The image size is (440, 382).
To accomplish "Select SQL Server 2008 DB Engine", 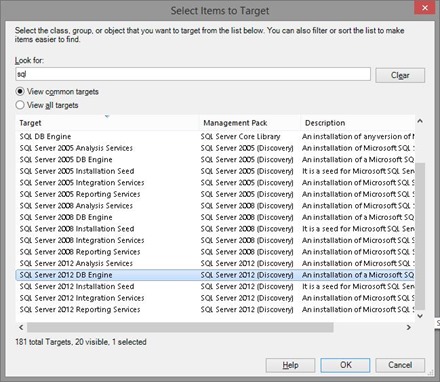I will (215, 217).
